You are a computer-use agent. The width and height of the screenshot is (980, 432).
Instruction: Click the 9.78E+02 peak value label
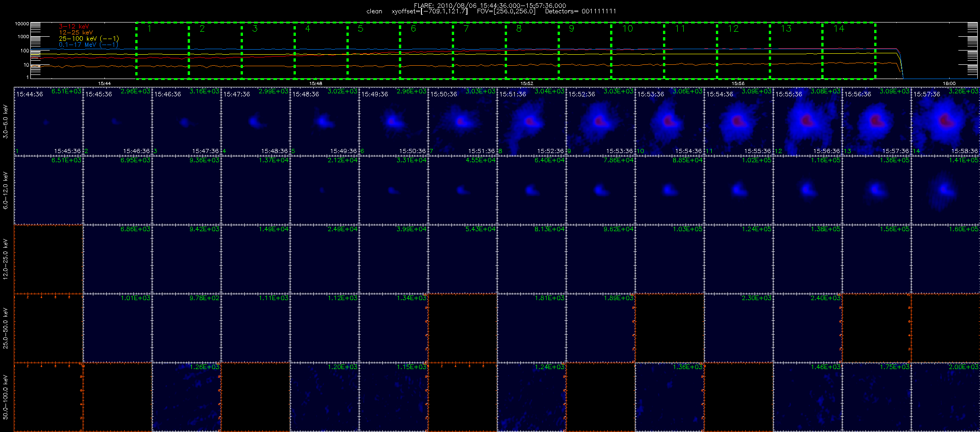coord(204,298)
